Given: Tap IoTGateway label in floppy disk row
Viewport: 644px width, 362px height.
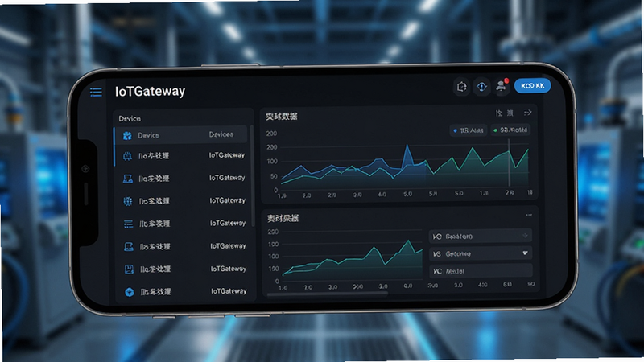Looking at the screenshot, I should click(x=229, y=269).
